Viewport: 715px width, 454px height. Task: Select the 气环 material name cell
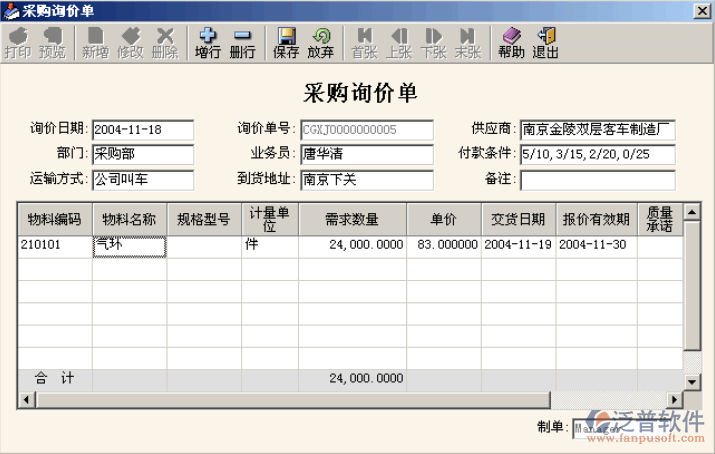pos(129,244)
